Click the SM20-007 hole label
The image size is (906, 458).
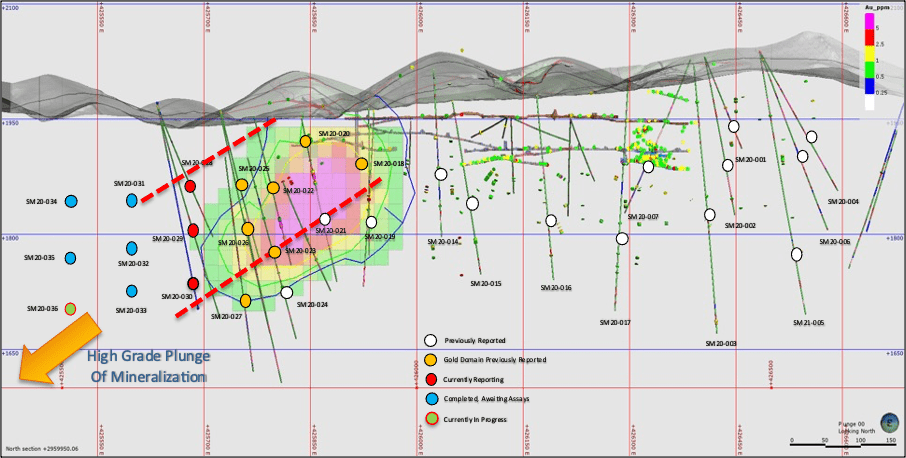coord(643,217)
